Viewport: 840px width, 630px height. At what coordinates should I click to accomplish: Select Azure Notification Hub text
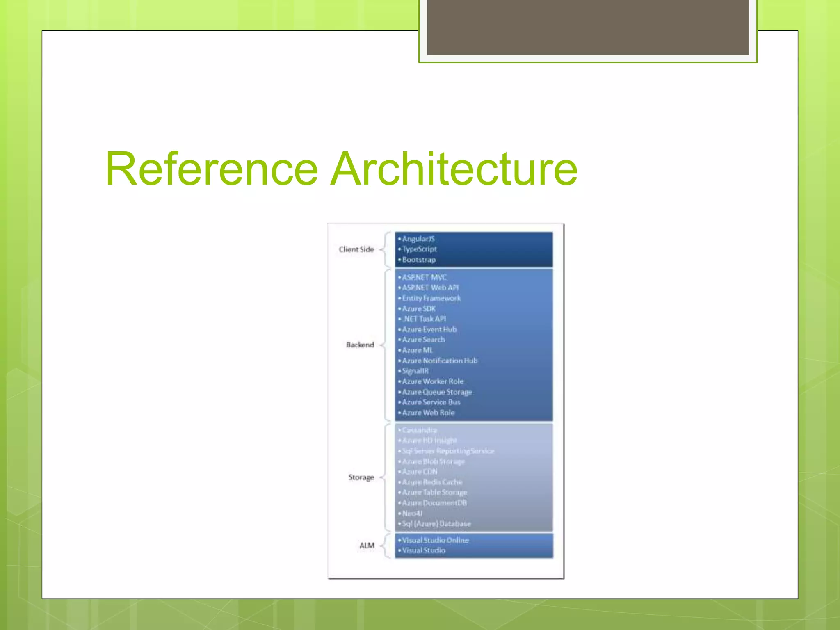[x=440, y=361]
